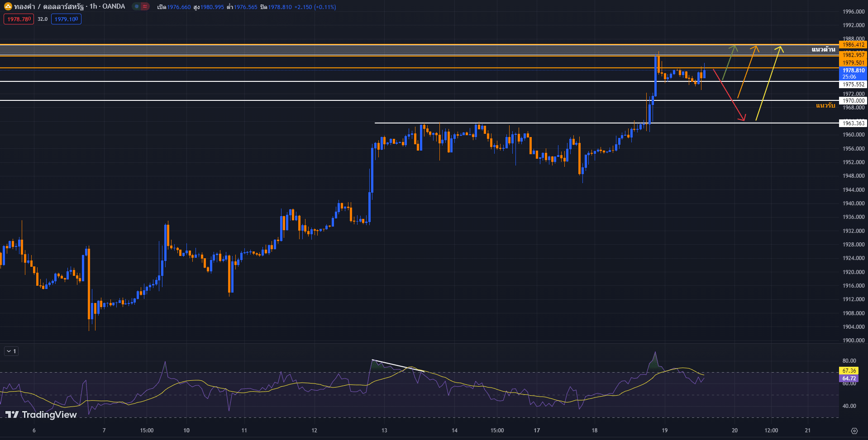The width and height of the screenshot is (868, 440).
Task: Click the blue buy price 1979.10 button
Action: 66,19
